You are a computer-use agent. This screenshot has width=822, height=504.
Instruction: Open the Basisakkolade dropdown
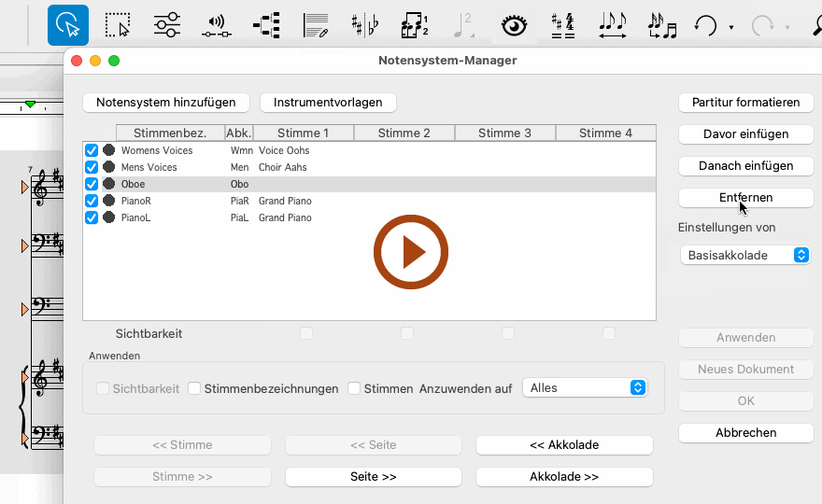(x=745, y=255)
